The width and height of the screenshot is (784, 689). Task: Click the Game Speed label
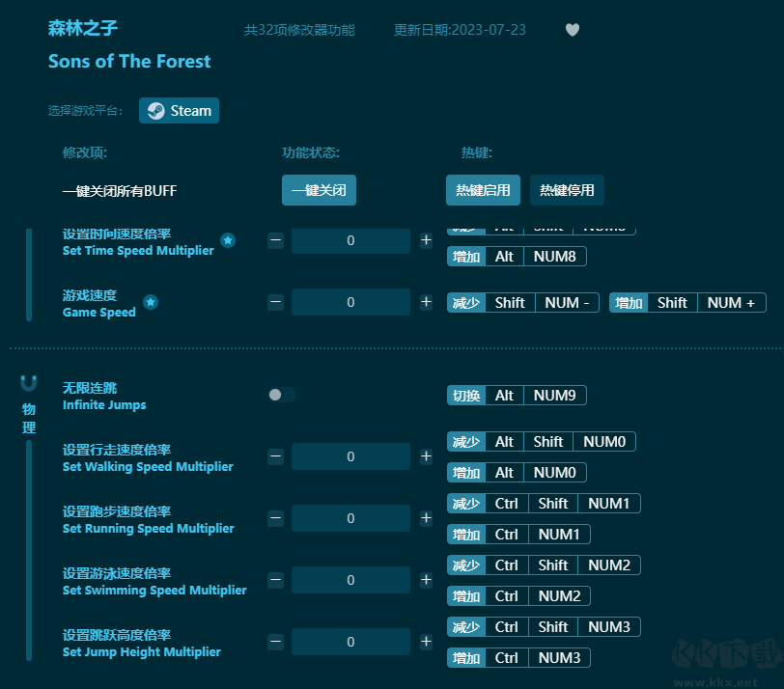coord(99,313)
